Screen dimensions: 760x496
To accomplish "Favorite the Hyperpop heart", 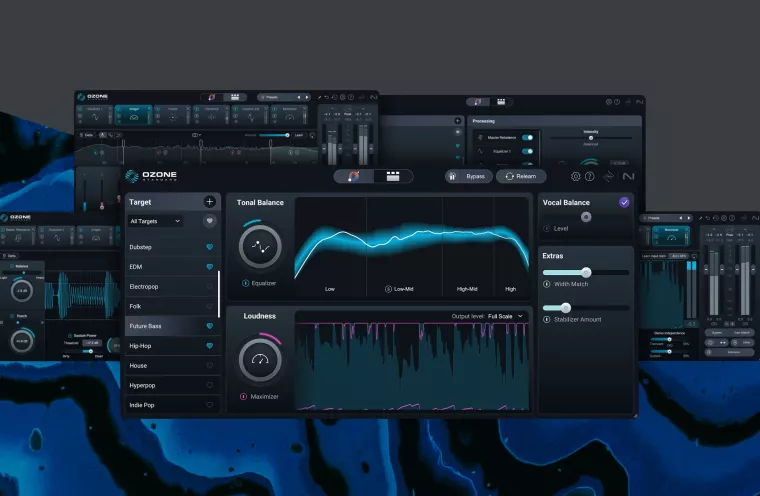I will pyautogui.click(x=209, y=385).
